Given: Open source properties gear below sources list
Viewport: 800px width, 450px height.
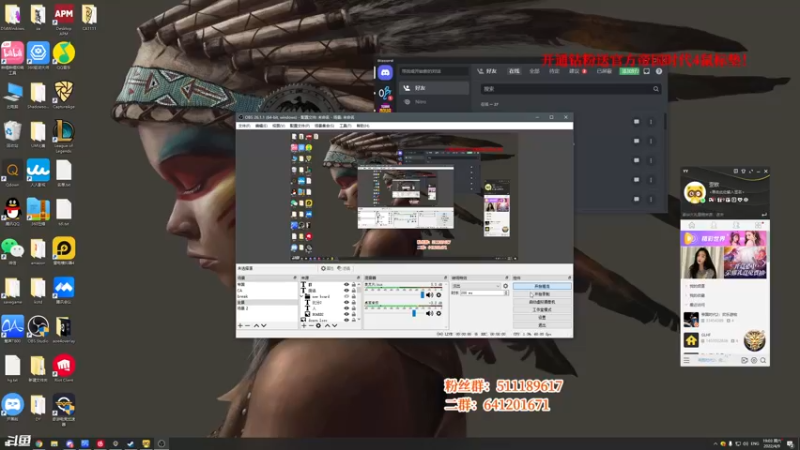Looking at the screenshot, I should coord(318,326).
